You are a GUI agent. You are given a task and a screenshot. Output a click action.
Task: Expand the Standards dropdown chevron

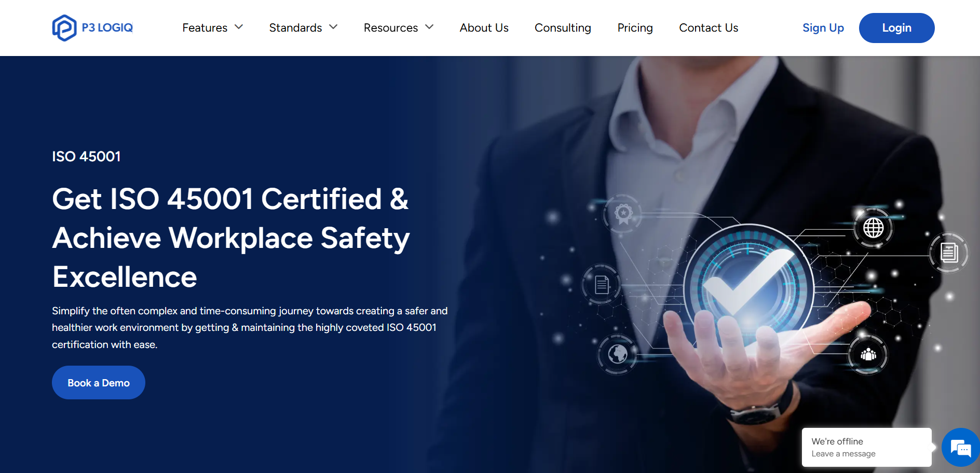pyautogui.click(x=333, y=27)
